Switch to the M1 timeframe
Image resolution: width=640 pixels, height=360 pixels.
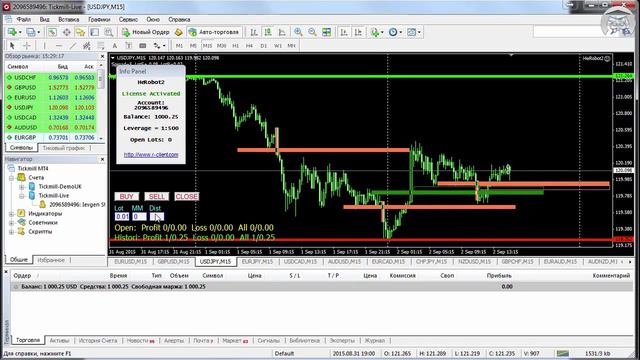click(179, 46)
